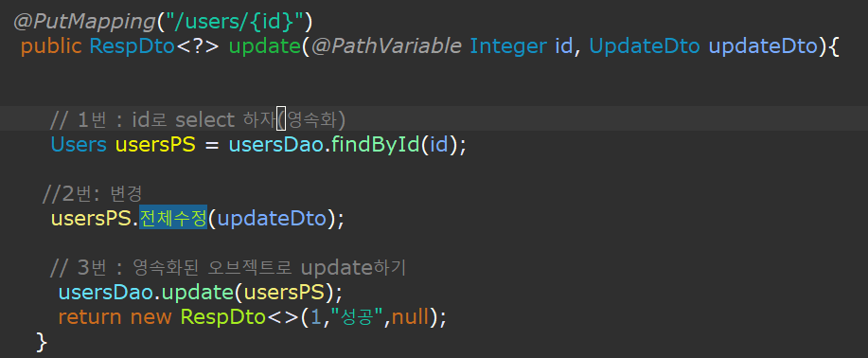
Task: Click updateDto parameter in method signature
Action: (x=763, y=47)
